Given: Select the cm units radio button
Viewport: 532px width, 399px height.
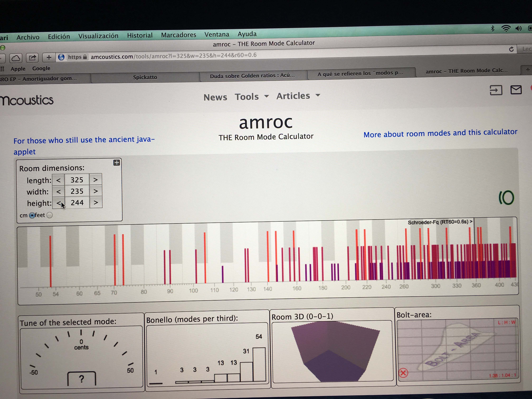Looking at the screenshot, I should [x=32, y=215].
